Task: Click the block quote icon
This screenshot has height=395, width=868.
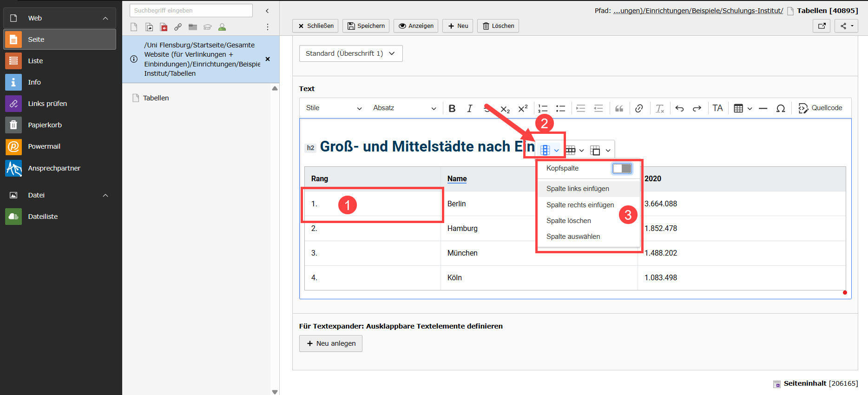Action: click(619, 108)
